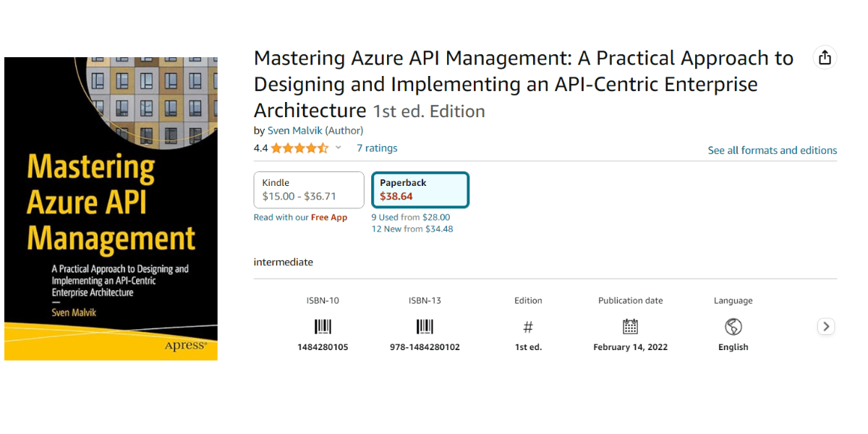The width and height of the screenshot is (868, 434).
Task: Click the 4.4 rating number
Action: 260,148
